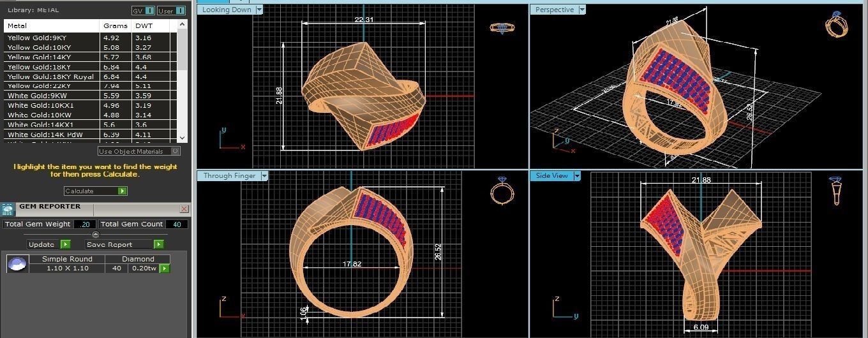Click the metal list scroll-up arrow
Viewport: 868px width, 338px height.
pos(183,24)
